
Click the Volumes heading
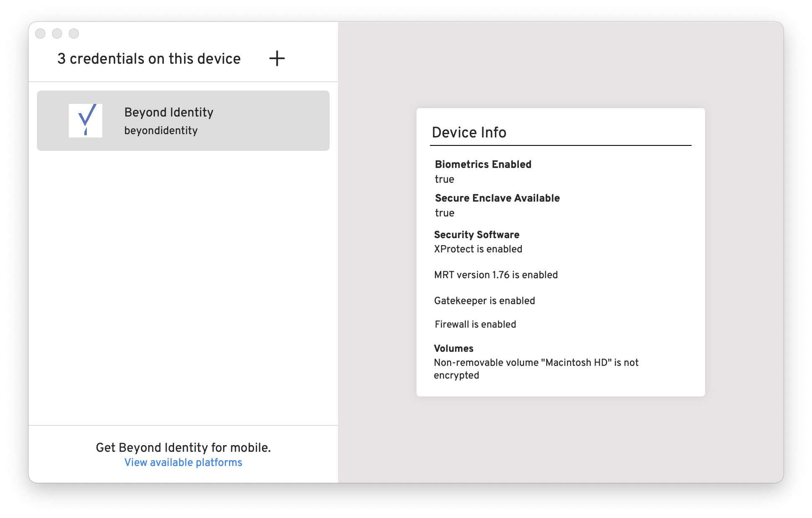click(453, 348)
